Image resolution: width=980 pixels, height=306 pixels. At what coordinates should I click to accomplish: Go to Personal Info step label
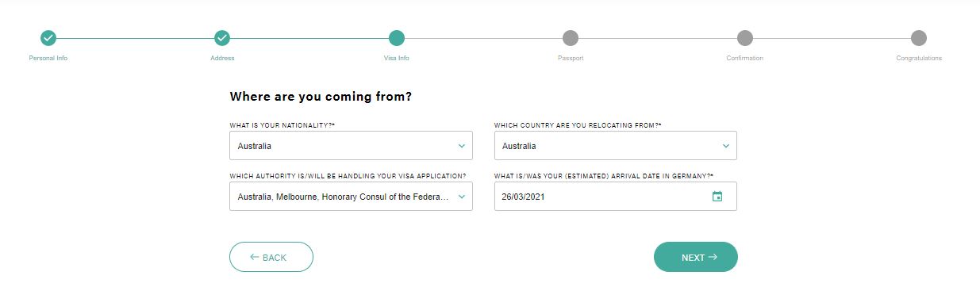click(x=48, y=59)
